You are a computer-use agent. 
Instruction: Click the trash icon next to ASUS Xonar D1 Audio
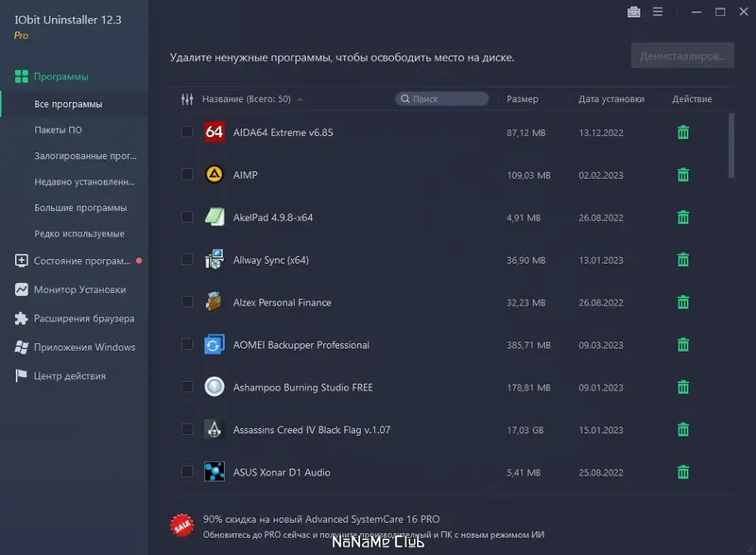click(x=682, y=472)
